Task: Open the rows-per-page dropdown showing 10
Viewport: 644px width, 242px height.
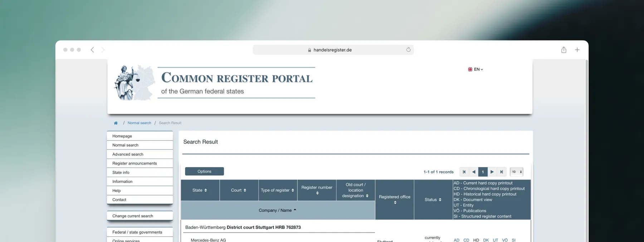Action: click(x=517, y=172)
